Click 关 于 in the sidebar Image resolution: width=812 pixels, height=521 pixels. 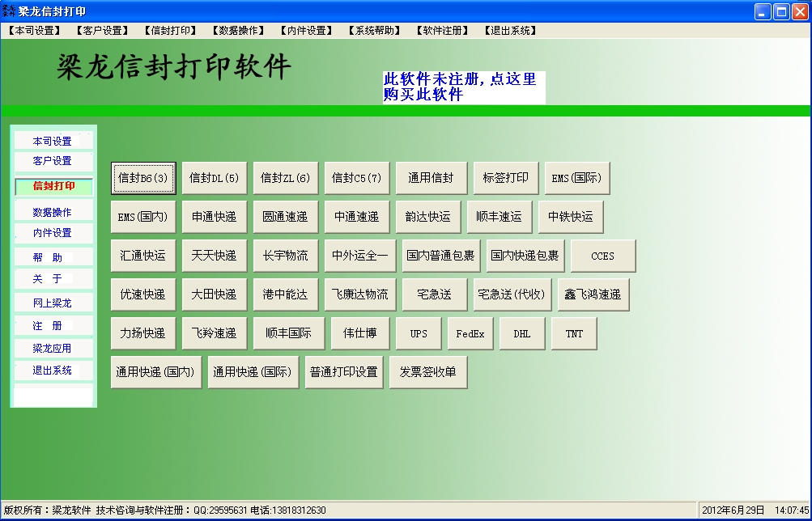coord(53,279)
